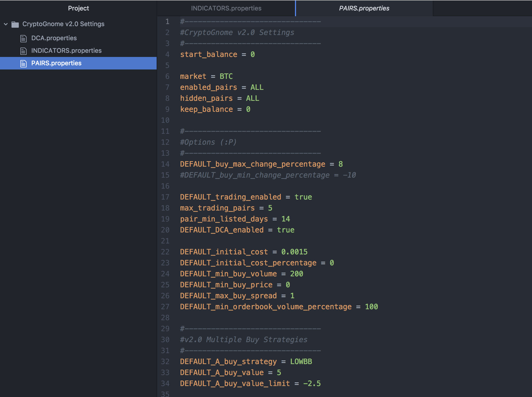
Task: Click the LOWBB strategy value
Action: point(301,362)
